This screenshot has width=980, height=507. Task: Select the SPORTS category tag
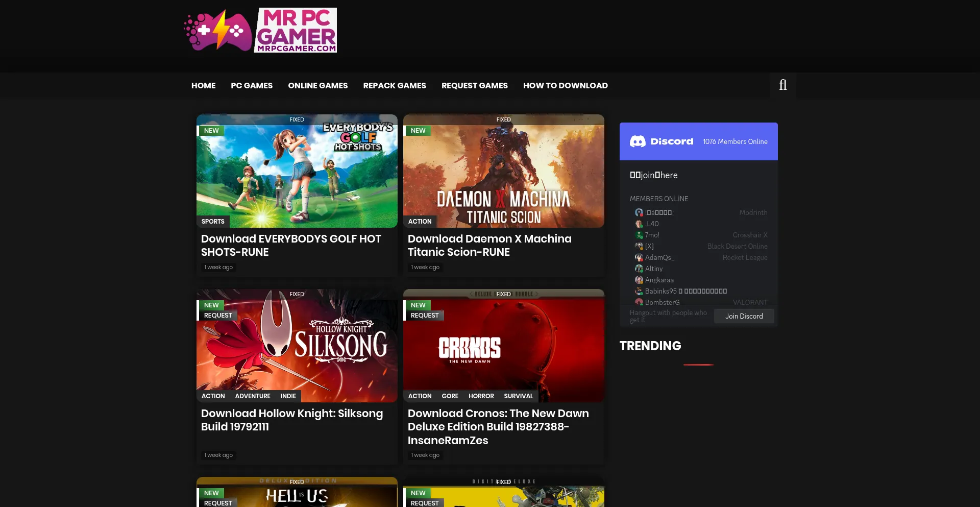pyautogui.click(x=213, y=222)
